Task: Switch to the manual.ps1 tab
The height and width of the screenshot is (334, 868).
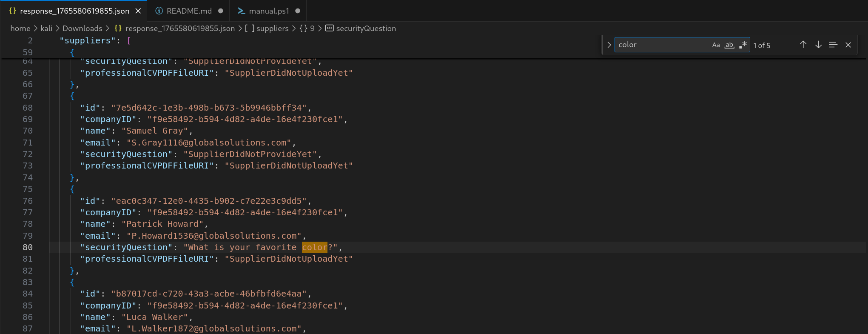Action: (269, 11)
